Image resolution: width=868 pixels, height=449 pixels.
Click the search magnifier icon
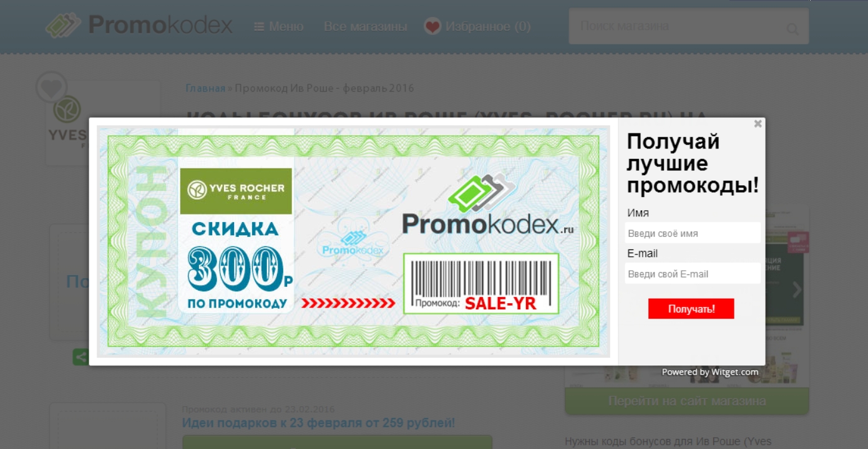792,29
